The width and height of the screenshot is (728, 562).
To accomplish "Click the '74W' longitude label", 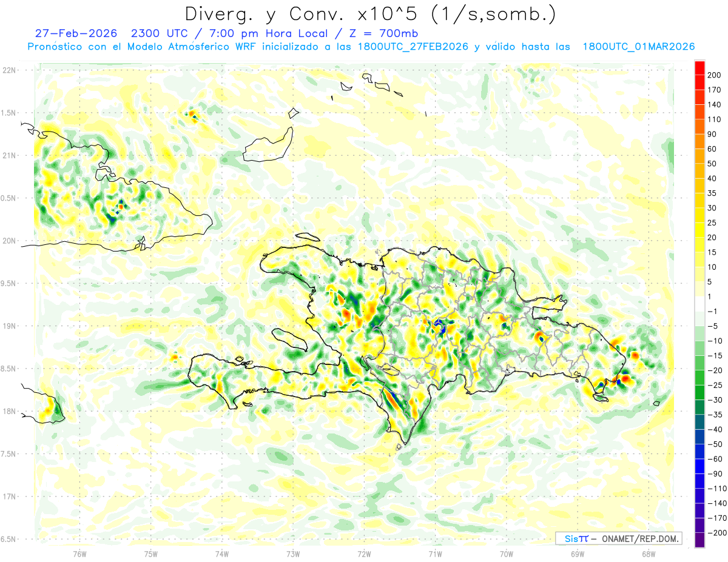I will 221,554.
